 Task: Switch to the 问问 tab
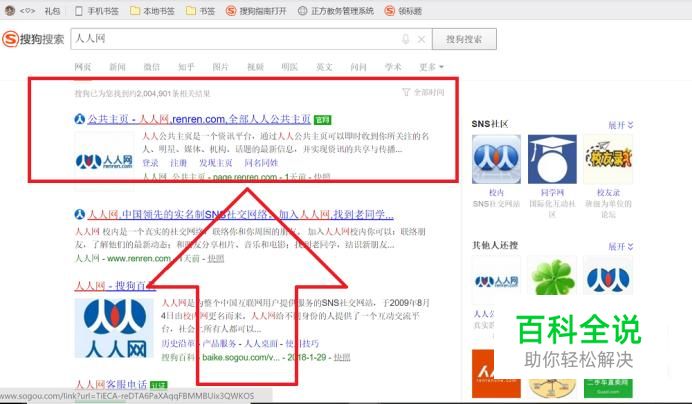click(358, 67)
